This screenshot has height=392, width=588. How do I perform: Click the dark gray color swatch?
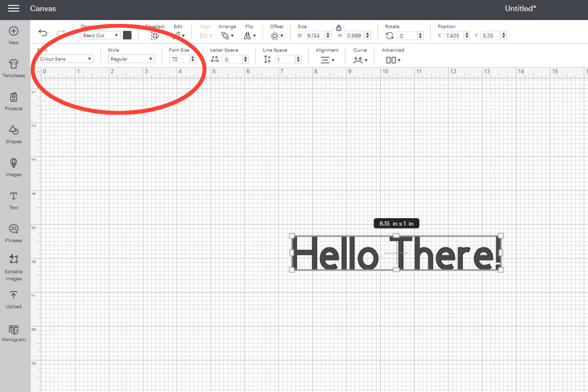point(127,35)
